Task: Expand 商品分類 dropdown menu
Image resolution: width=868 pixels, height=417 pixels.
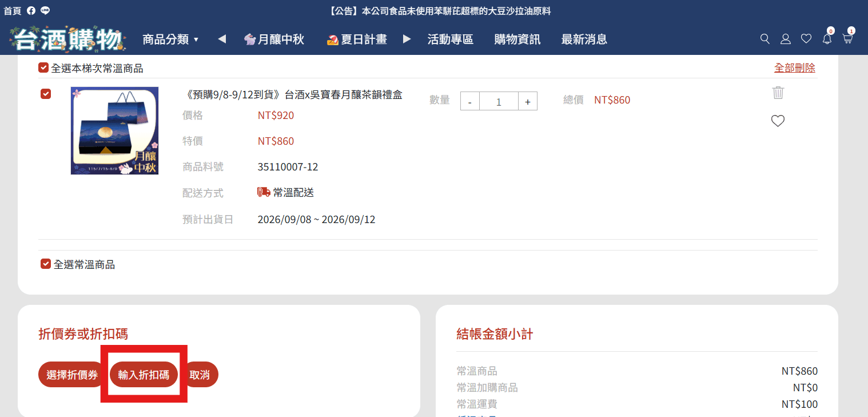Action: 170,39
